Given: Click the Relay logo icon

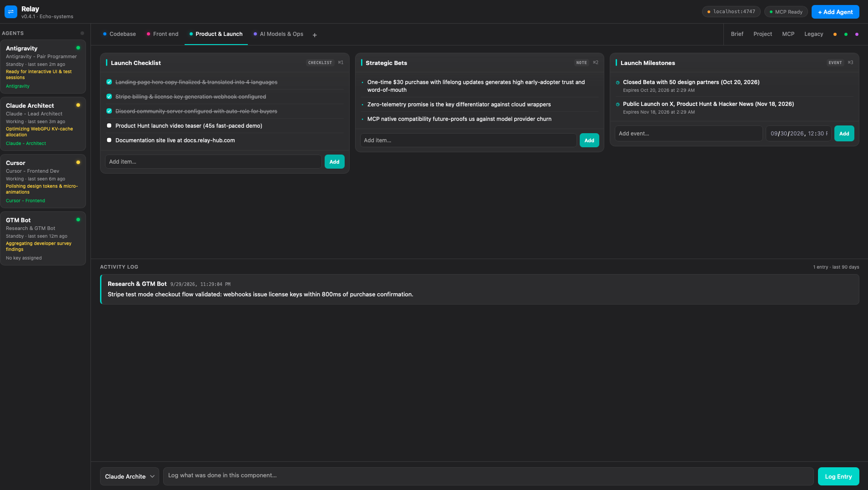Looking at the screenshot, I should coord(11,12).
